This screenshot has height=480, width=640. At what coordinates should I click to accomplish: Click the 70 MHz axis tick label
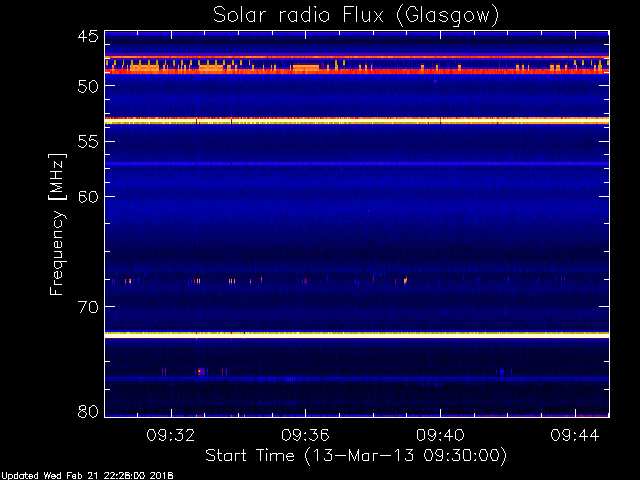pyautogui.click(x=88, y=307)
